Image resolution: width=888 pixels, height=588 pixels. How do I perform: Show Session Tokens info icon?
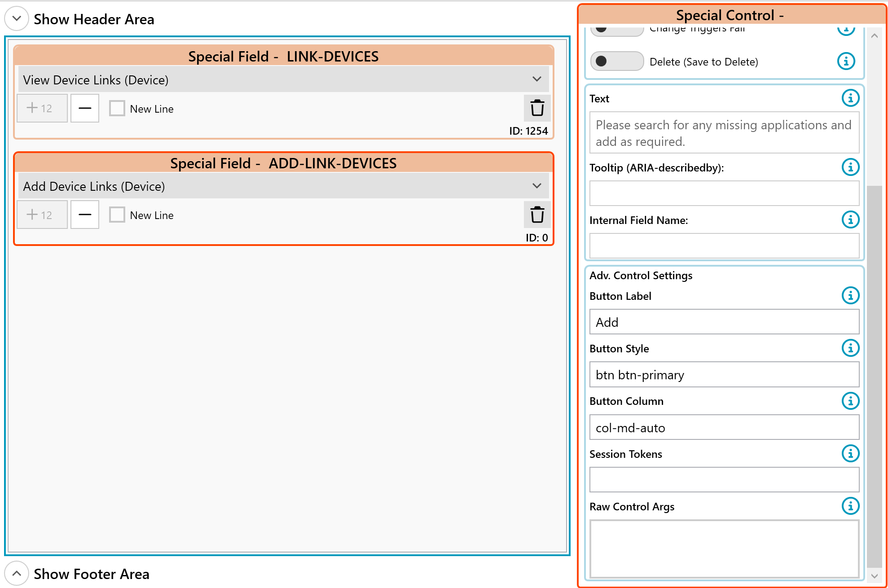[x=850, y=453]
